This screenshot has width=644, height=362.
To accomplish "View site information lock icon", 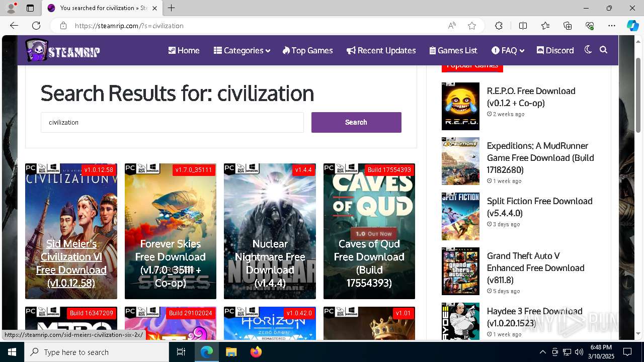I will (x=63, y=26).
